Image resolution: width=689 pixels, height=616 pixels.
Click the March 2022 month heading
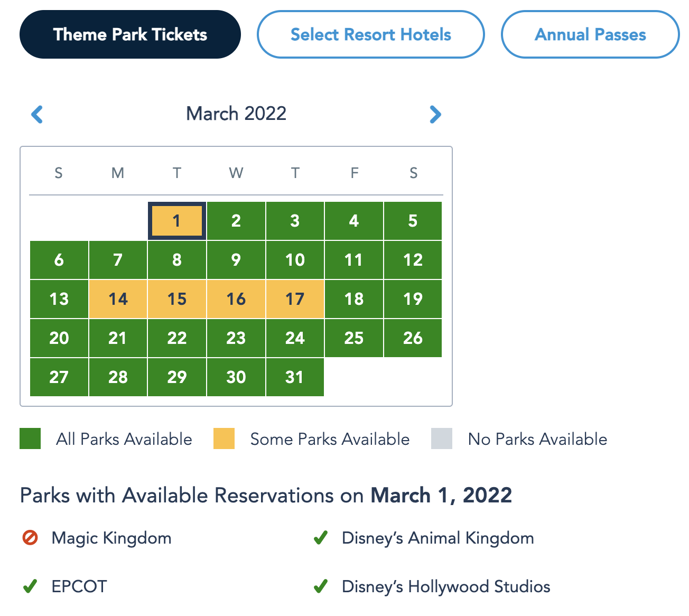click(x=236, y=114)
